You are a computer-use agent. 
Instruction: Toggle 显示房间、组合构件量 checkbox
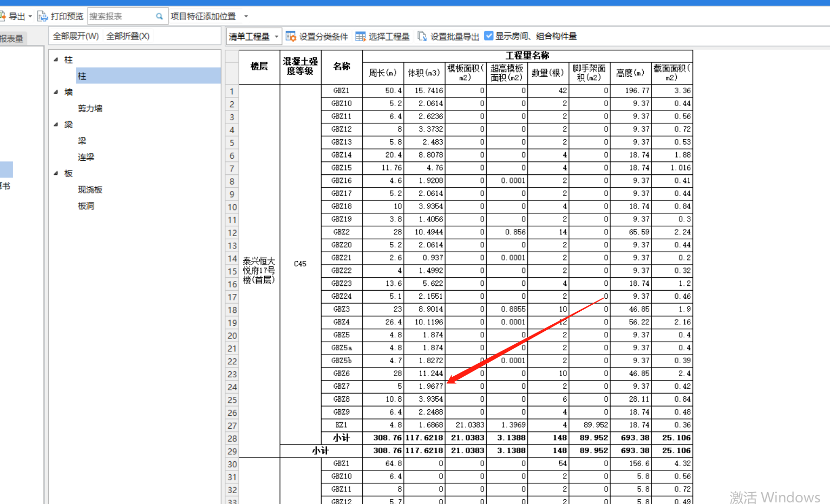(x=489, y=36)
